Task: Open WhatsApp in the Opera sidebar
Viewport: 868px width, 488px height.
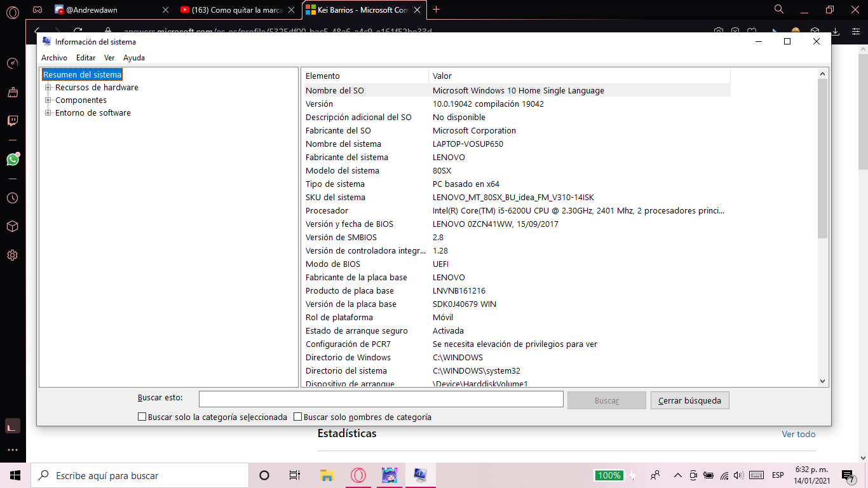Action: (x=13, y=159)
